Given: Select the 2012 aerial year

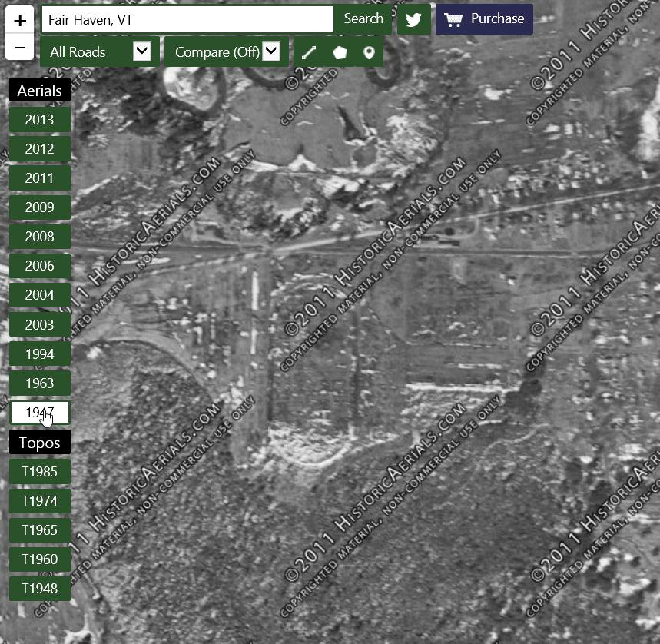Looking at the screenshot, I should click(x=40, y=149).
